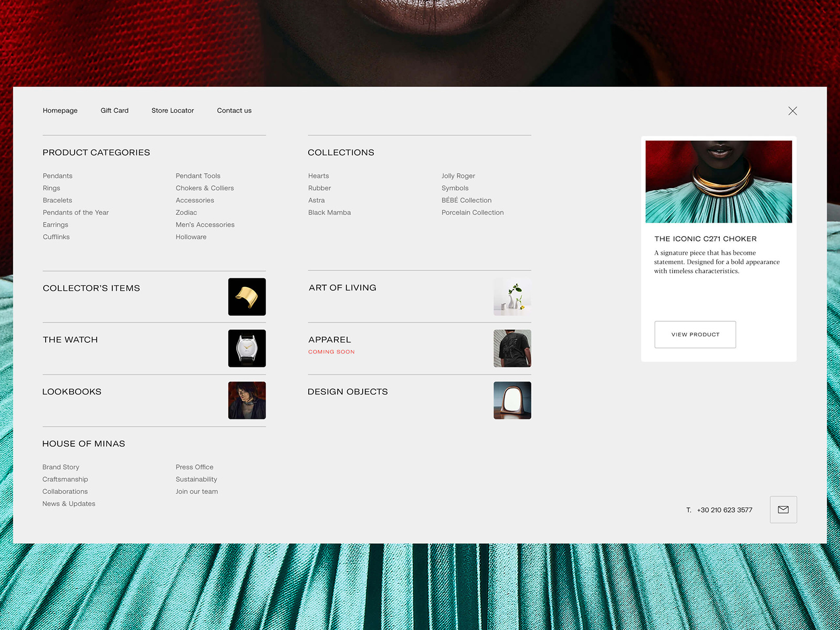The height and width of the screenshot is (630, 840).
Task: Select Pendants of the Year link
Action: (76, 213)
